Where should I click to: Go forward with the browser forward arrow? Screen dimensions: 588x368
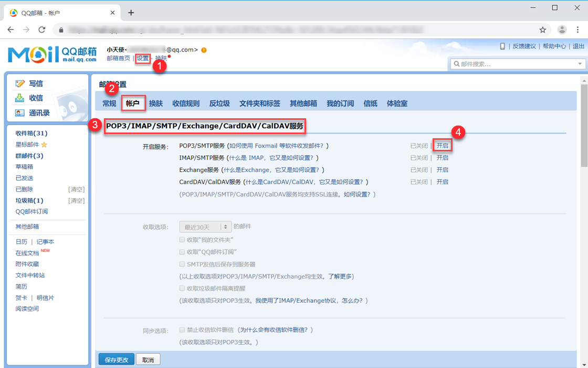[26, 29]
